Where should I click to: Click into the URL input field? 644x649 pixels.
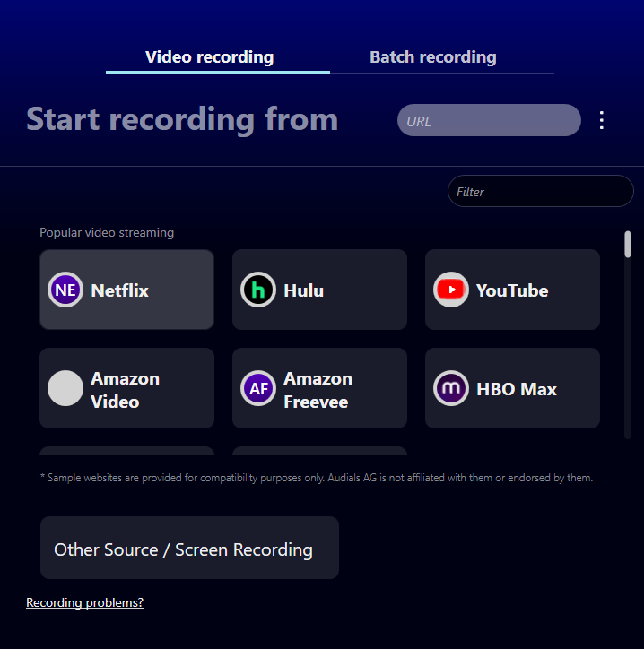[489, 120]
